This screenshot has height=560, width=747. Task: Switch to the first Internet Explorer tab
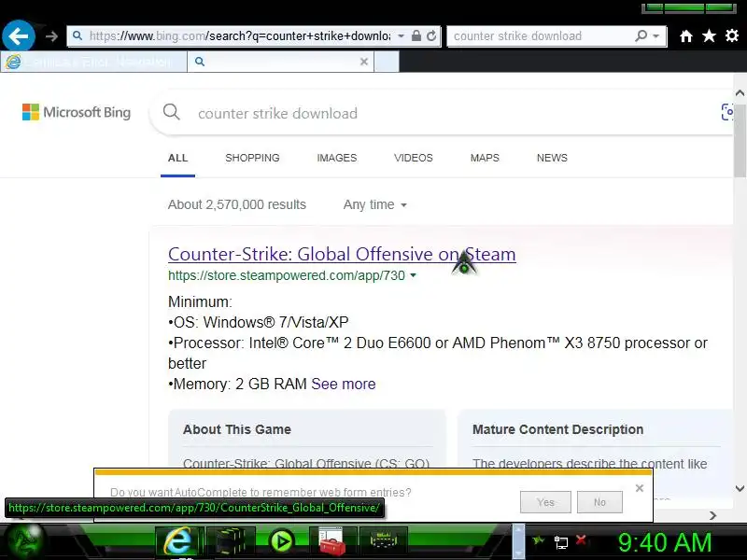tap(94, 62)
